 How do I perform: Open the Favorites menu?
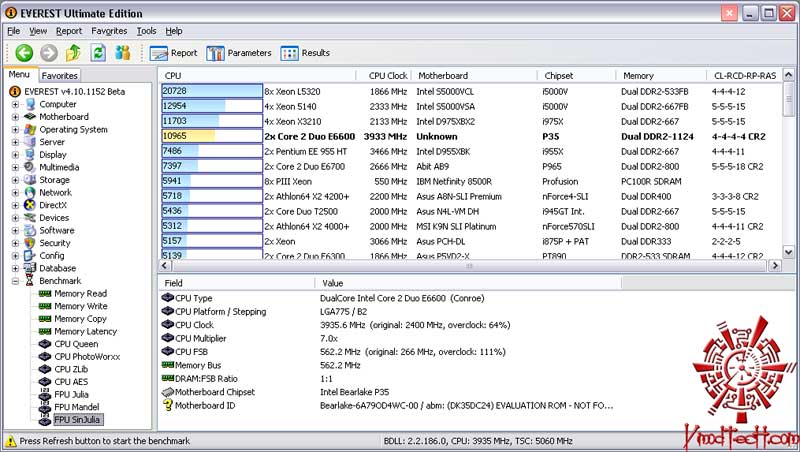click(x=109, y=31)
